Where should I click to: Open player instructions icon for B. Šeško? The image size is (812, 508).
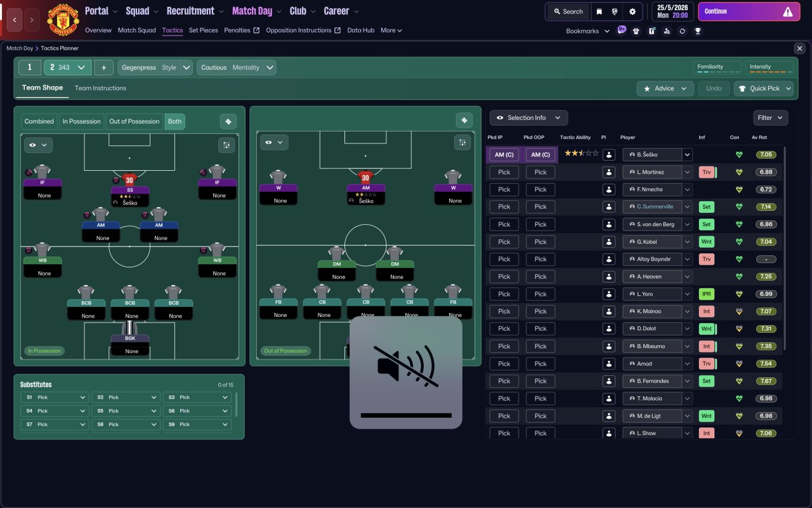coord(609,154)
